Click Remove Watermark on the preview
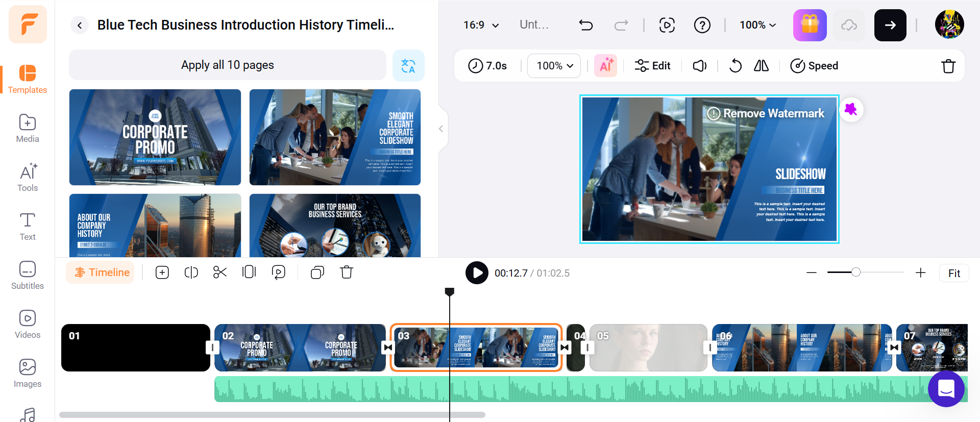 [766, 113]
